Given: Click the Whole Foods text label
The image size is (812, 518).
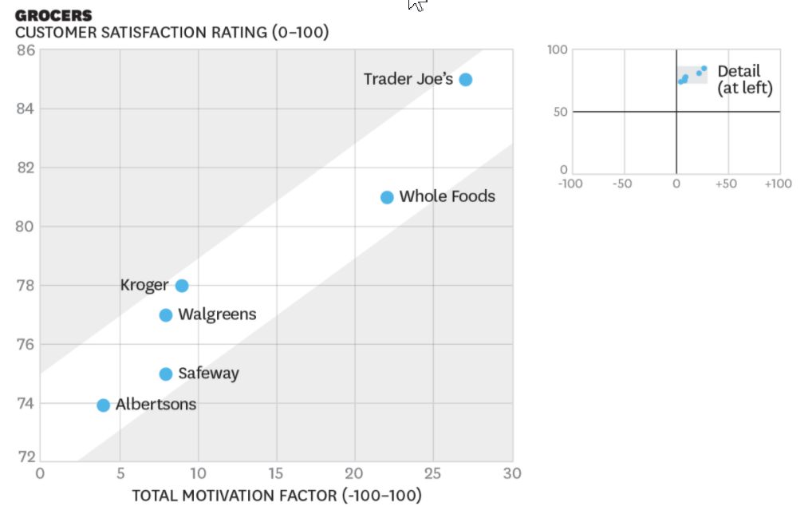Looking at the screenshot, I should click(447, 196).
